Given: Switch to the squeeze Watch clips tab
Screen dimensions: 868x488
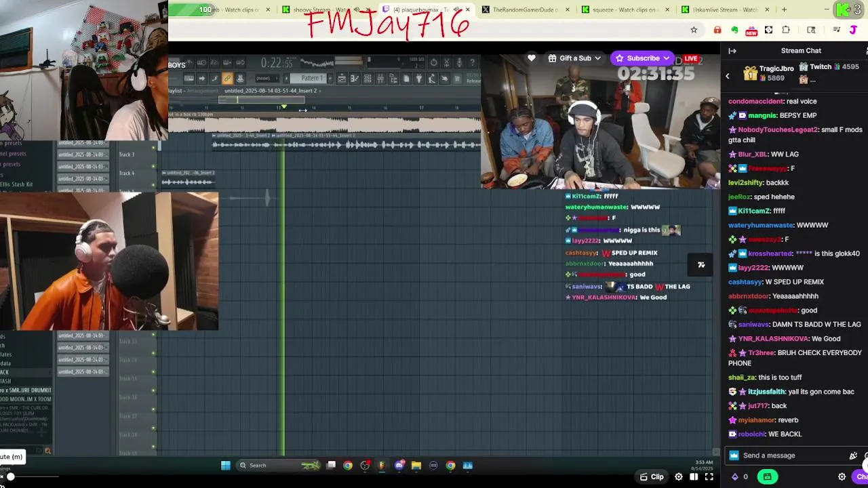Looking at the screenshot, I should pyautogui.click(x=625, y=9).
